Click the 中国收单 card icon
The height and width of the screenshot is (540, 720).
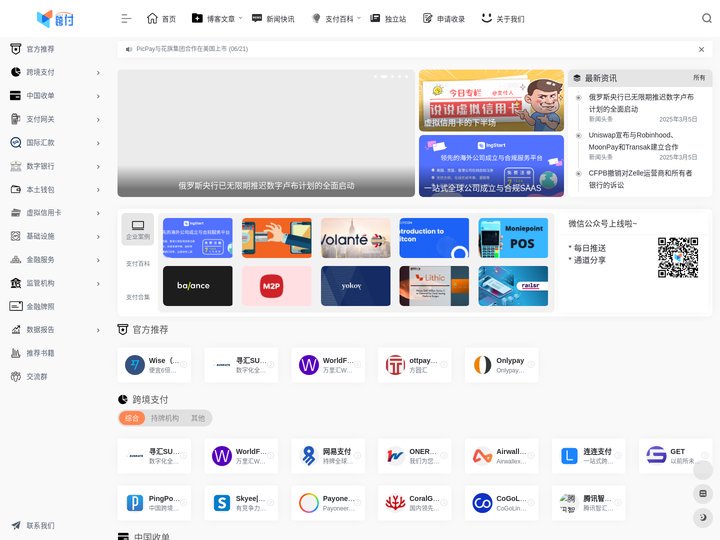16,96
